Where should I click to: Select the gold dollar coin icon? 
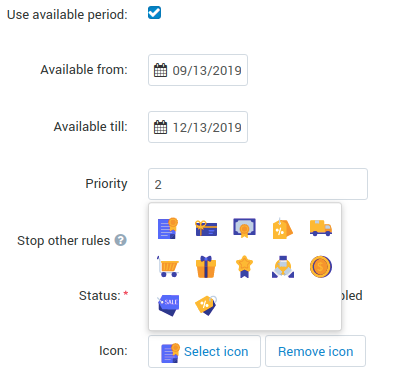[321, 267]
